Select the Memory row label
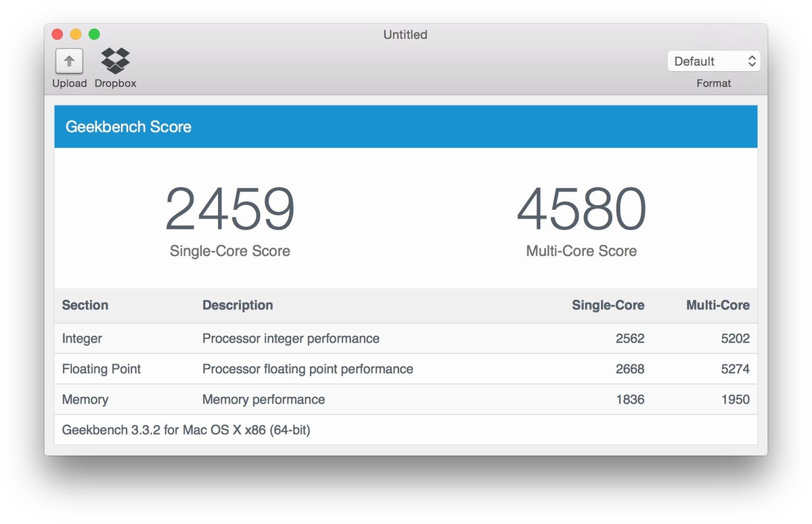The height and width of the screenshot is (524, 812). (x=85, y=399)
